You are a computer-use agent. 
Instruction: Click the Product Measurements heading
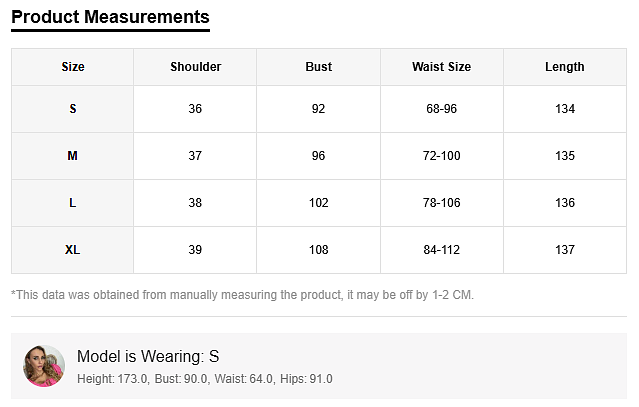110,17
